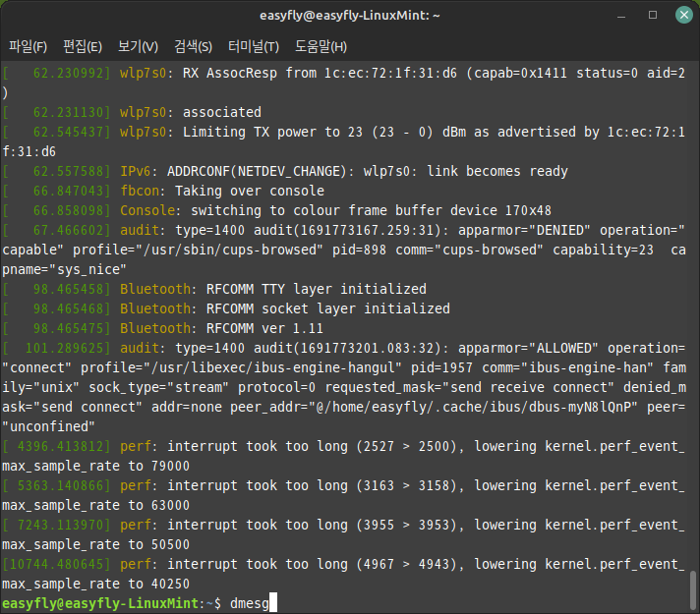Maximize the terminal window
The width and height of the screenshot is (700, 614).
click(x=653, y=15)
